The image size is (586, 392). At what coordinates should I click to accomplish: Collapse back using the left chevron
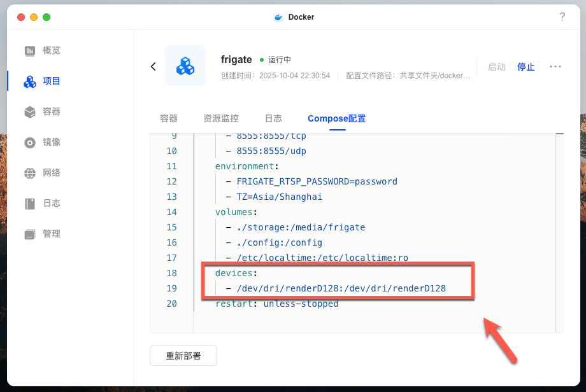pos(153,66)
